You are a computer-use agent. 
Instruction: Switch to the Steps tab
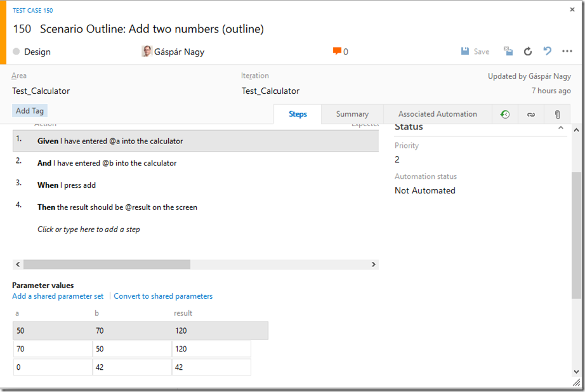point(298,114)
